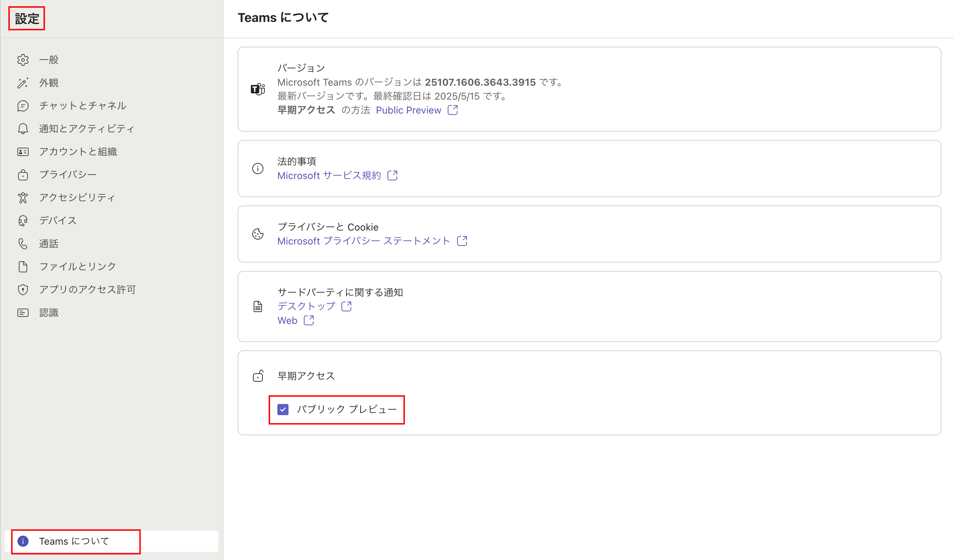Click the バージョン card heading
The width and height of the screenshot is (954, 560).
pyautogui.click(x=301, y=68)
